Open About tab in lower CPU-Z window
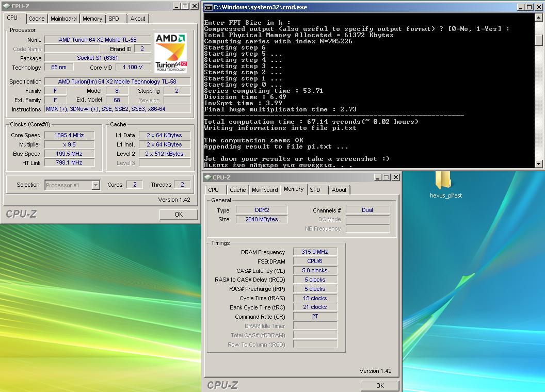 pyautogui.click(x=339, y=190)
